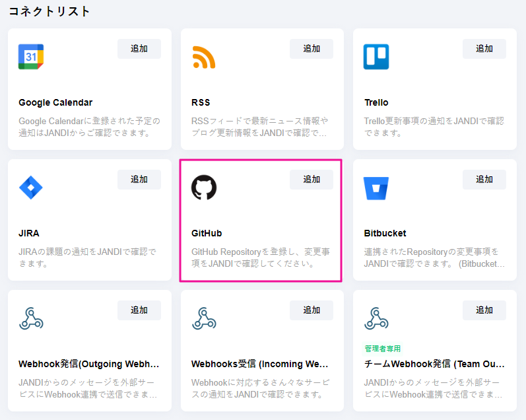
Task: Add the Webhook発信 Outgoing connect
Action: point(139,310)
